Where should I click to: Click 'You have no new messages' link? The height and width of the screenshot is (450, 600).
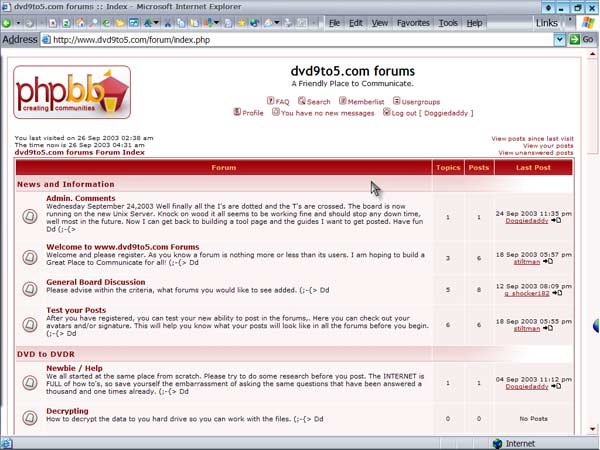[x=323, y=113]
